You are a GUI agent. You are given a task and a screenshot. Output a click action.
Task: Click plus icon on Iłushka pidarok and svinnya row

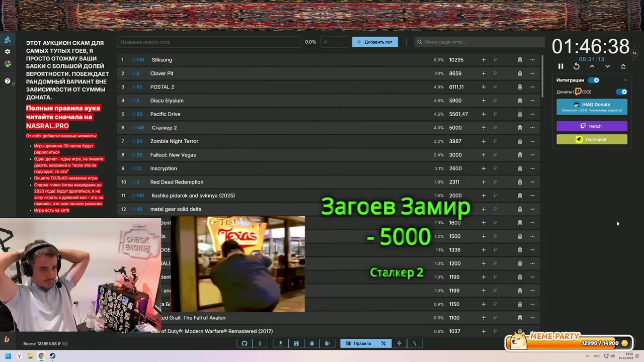click(484, 196)
